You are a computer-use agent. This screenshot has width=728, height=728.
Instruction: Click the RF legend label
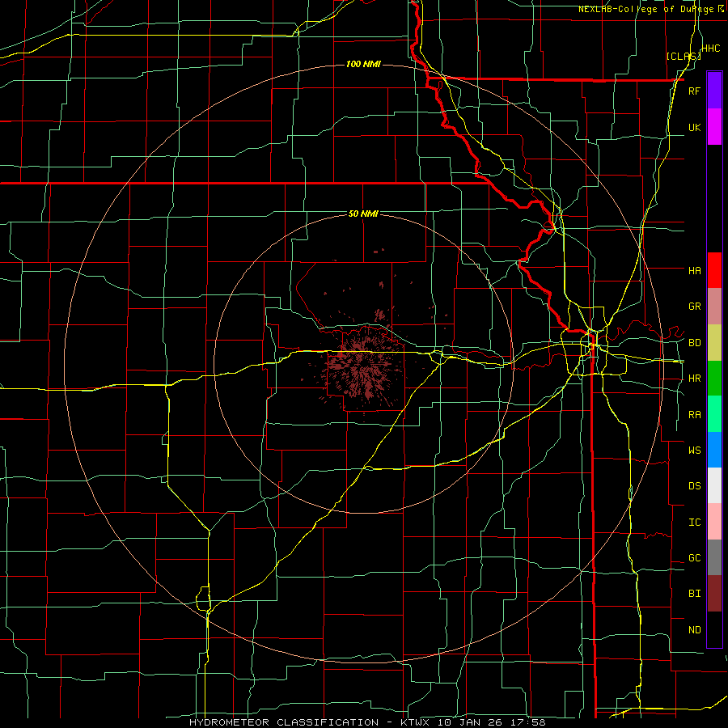tap(694, 91)
